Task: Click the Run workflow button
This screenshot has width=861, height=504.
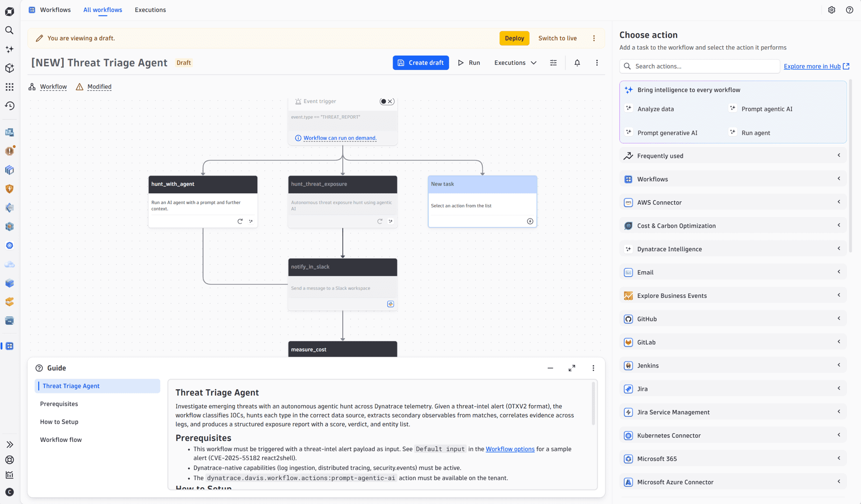Action: click(469, 63)
